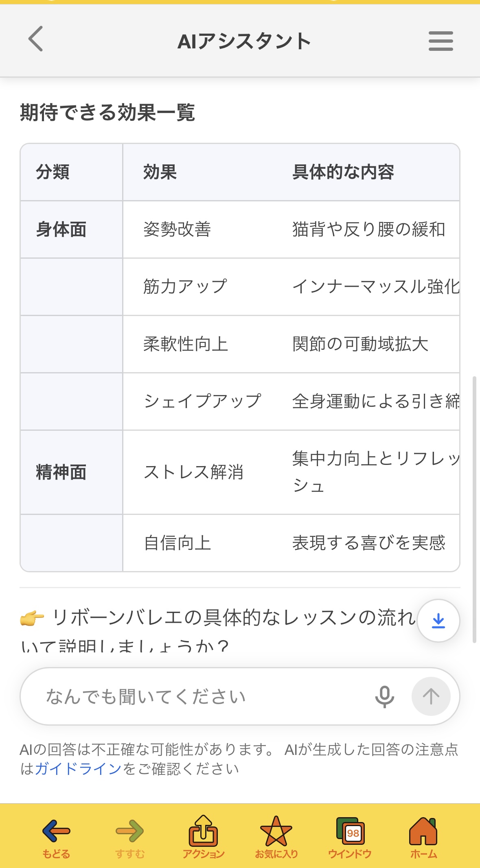
Task: Select the ストレス解消 table cell
Action: tap(193, 472)
